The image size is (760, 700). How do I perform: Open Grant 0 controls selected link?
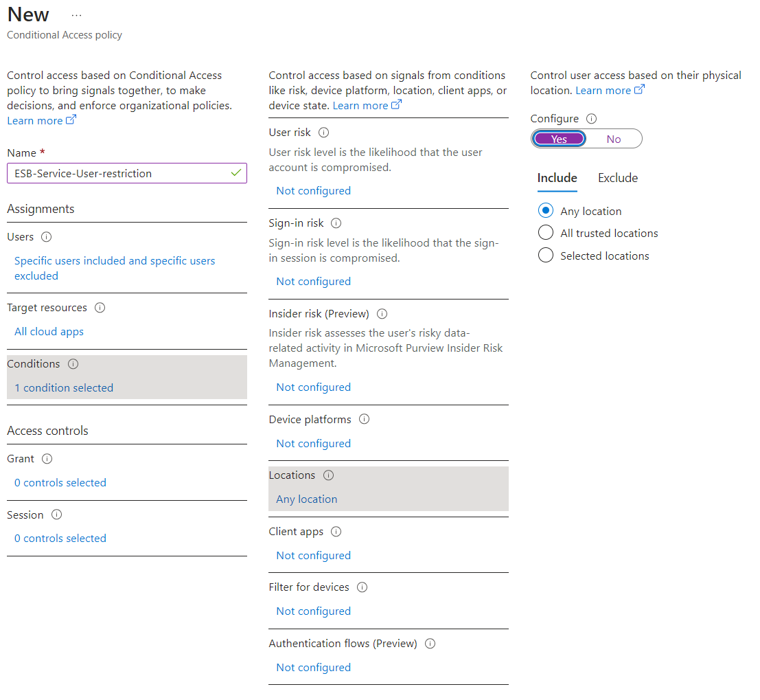click(60, 483)
